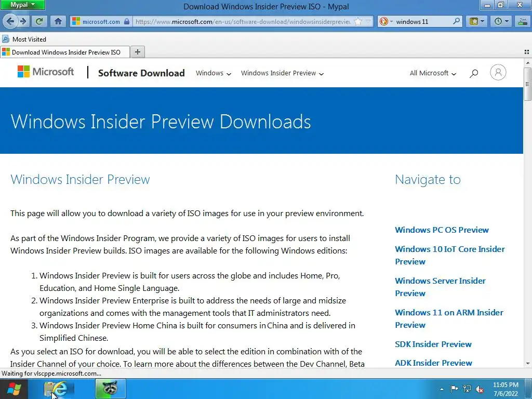
Task: Open the Windows Start button
Action: pos(14,389)
